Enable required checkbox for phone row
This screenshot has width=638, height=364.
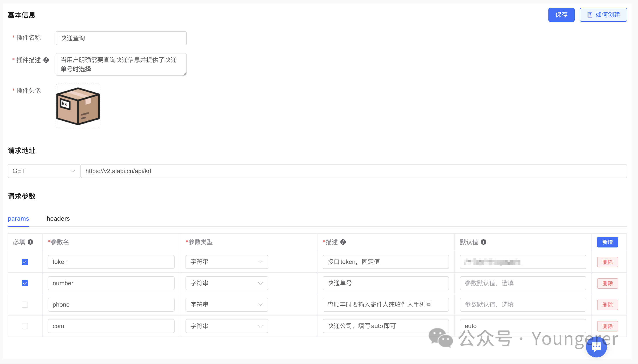[25, 304]
